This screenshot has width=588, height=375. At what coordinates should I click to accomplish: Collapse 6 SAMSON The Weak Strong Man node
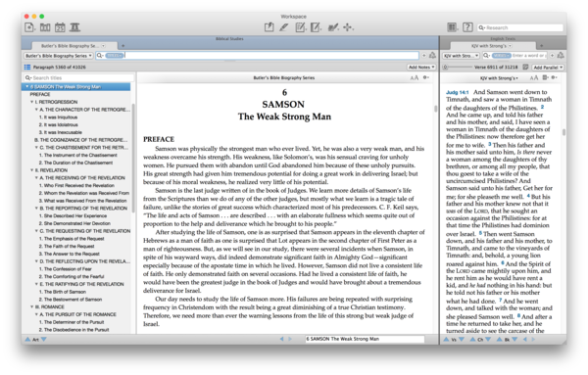click(27, 87)
